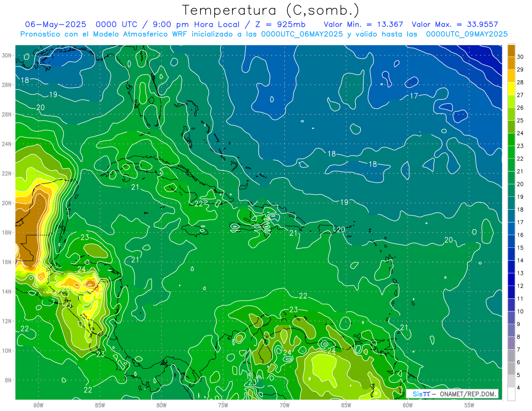Click colorbar scale value 15
This screenshot has height=411, width=532.
point(520,248)
